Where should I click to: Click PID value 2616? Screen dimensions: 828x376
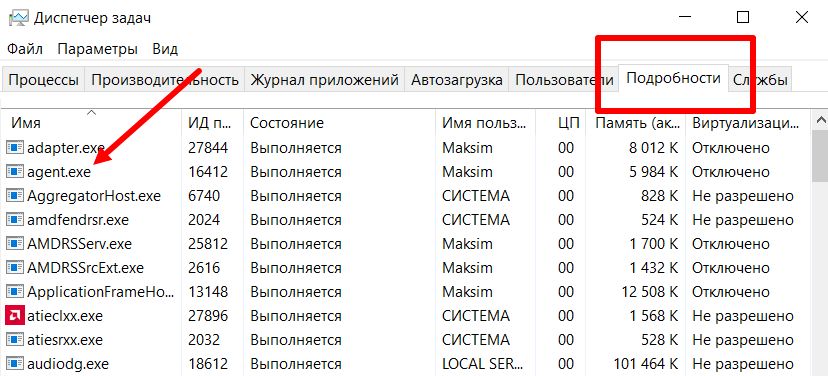tap(204, 268)
